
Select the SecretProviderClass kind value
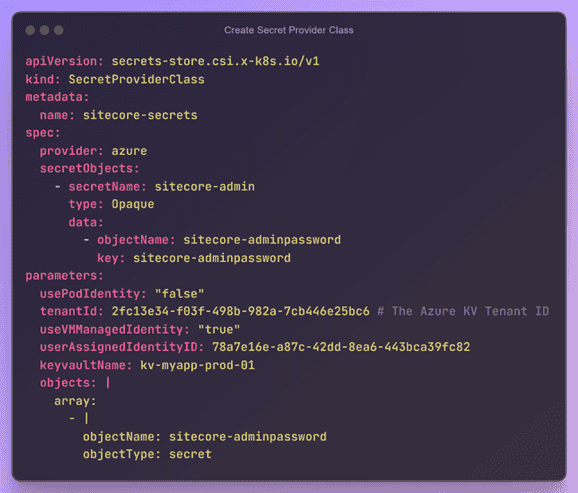coord(136,79)
